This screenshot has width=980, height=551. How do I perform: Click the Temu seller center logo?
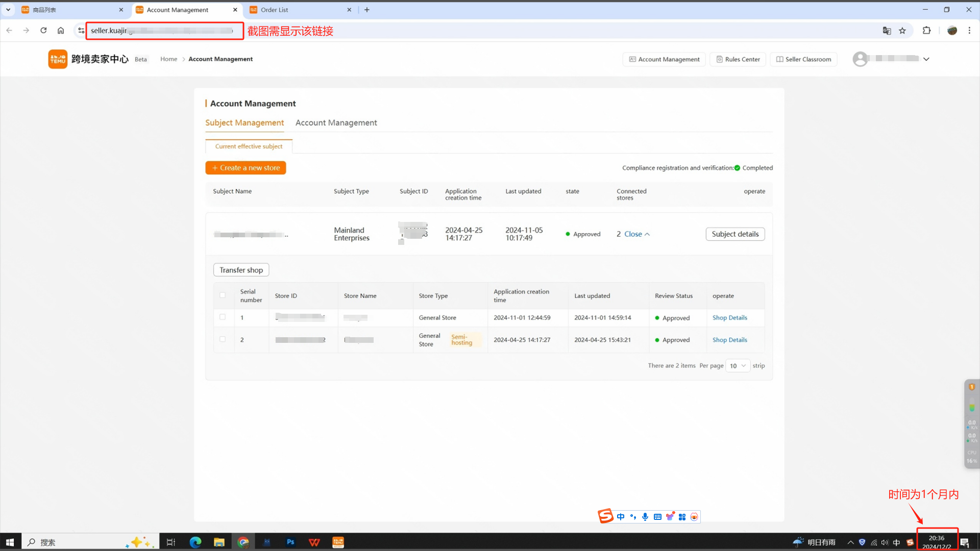tap(58, 59)
